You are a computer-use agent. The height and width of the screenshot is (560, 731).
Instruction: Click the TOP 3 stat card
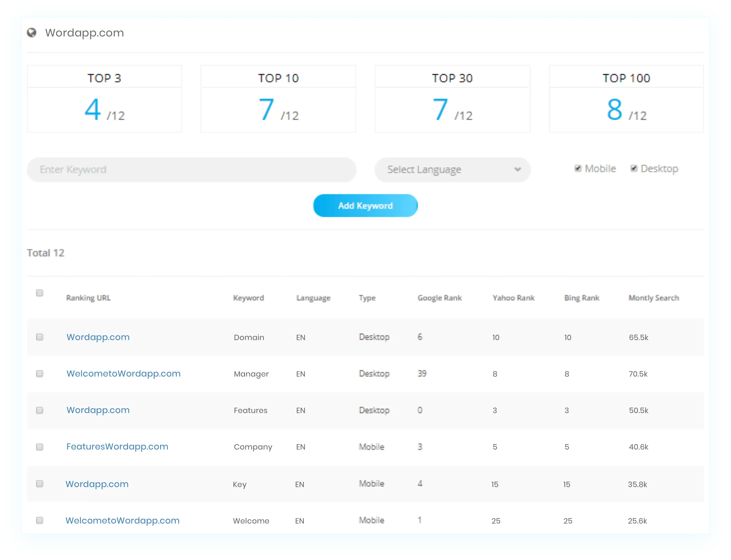click(x=105, y=99)
